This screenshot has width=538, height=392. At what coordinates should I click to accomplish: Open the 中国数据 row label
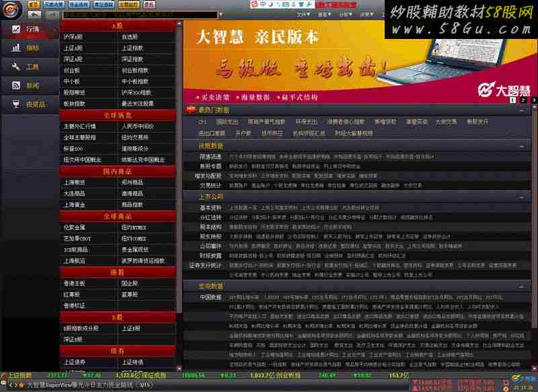point(210,297)
